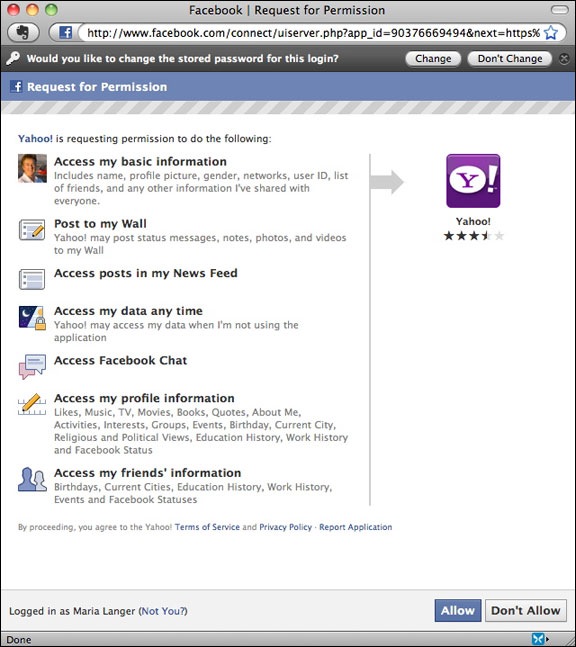Image resolution: width=576 pixels, height=647 pixels.
Task: Click the News Feed permission icon
Action: 32,279
